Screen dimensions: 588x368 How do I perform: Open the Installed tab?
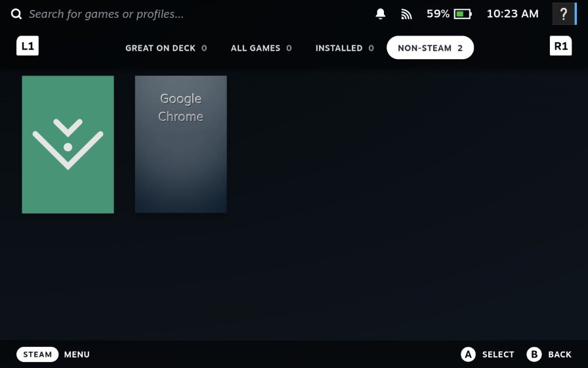(x=345, y=48)
